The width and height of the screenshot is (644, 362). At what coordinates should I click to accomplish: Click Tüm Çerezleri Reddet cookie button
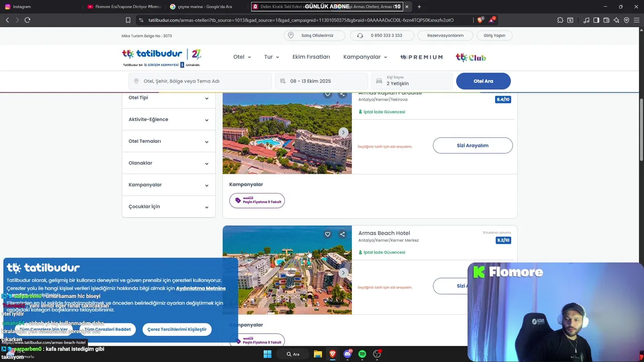tap(108, 329)
